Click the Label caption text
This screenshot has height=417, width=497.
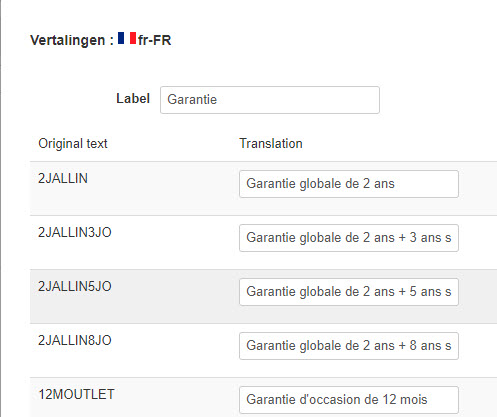click(133, 99)
